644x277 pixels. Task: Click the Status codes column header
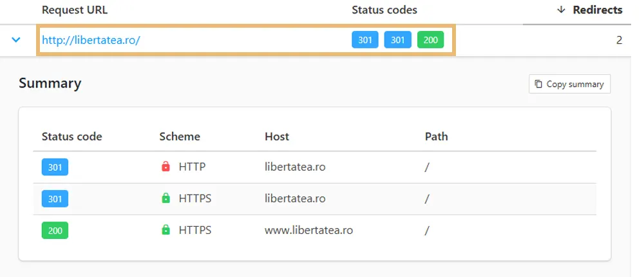[384, 10]
